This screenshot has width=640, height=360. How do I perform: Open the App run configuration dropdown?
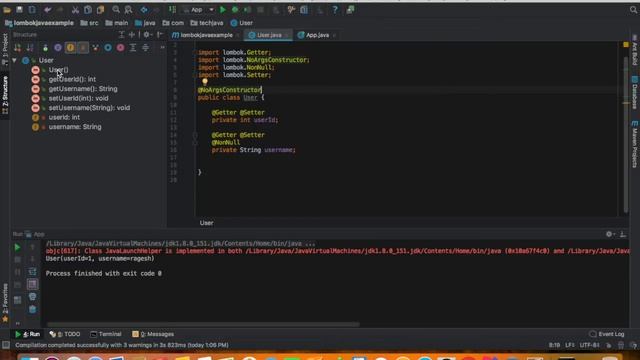(199, 10)
